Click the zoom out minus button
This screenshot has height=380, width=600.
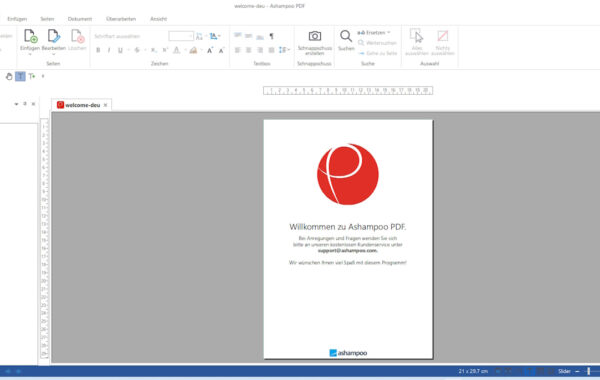(x=577, y=371)
